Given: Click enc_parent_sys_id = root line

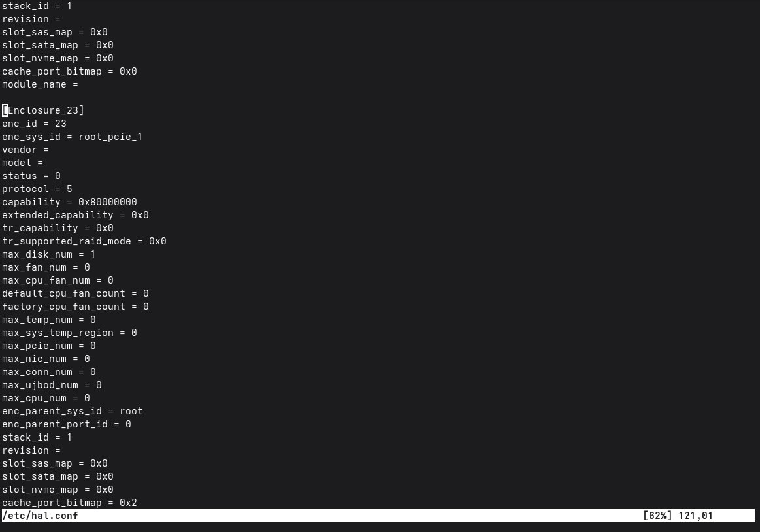Looking at the screenshot, I should [73, 412].
